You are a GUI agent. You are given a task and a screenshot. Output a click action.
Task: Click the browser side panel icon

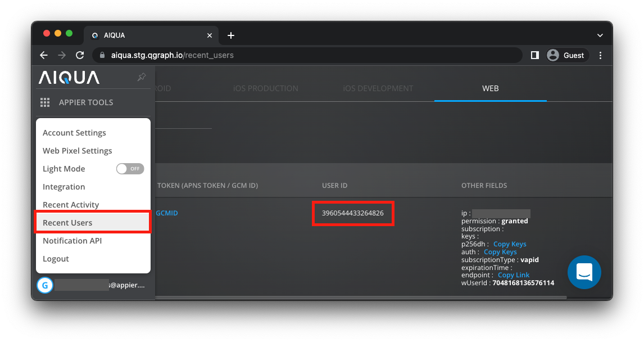534,55
